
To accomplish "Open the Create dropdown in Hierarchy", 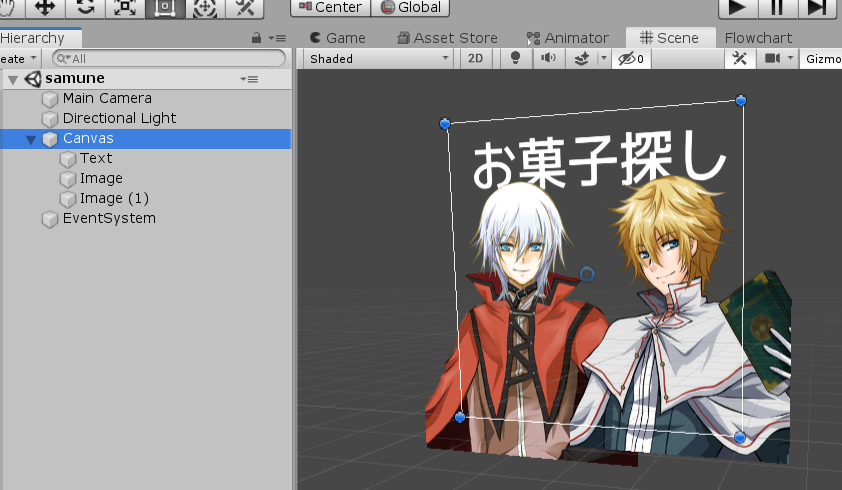I will [18, 59].
